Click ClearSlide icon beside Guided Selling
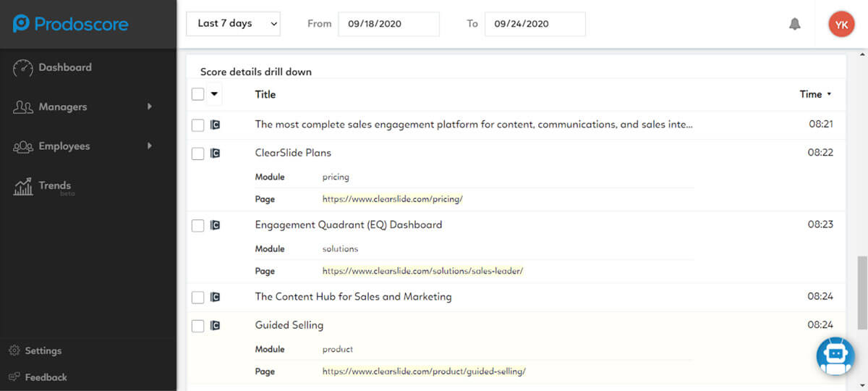The height and width of the screenshot is (391, 868). [215, 326]
